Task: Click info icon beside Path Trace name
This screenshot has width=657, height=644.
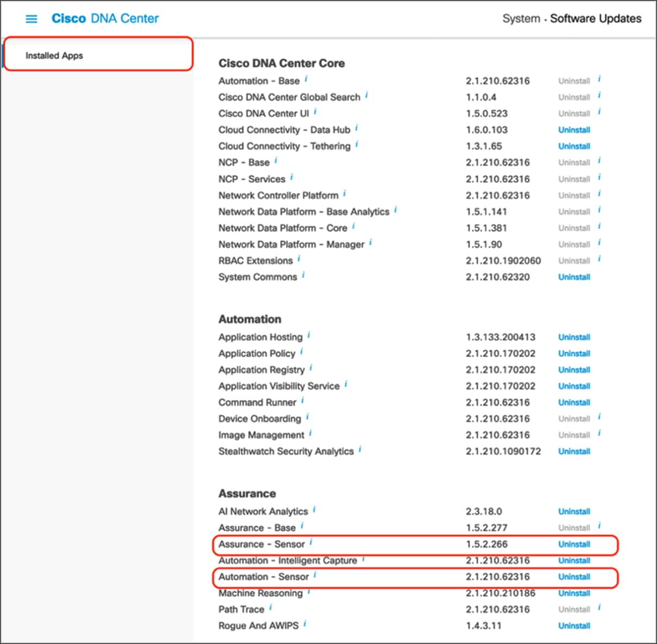Action: [x=270, y=608]
